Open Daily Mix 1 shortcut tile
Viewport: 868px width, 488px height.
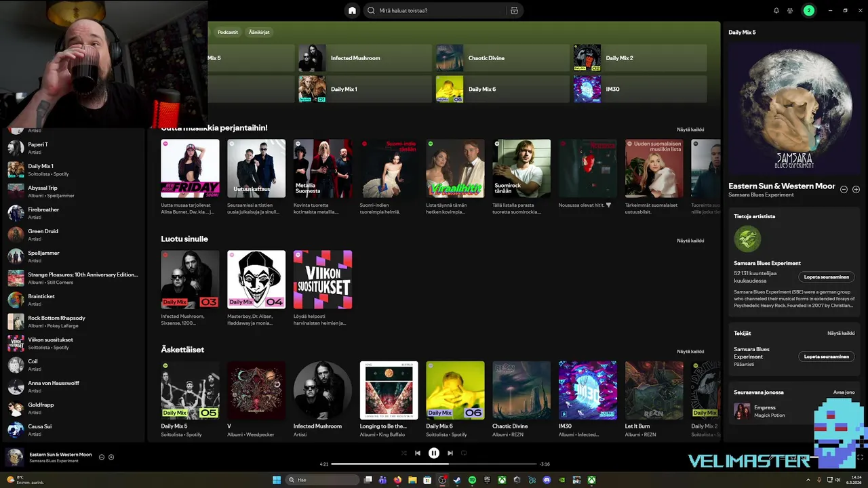click(365, 89)
